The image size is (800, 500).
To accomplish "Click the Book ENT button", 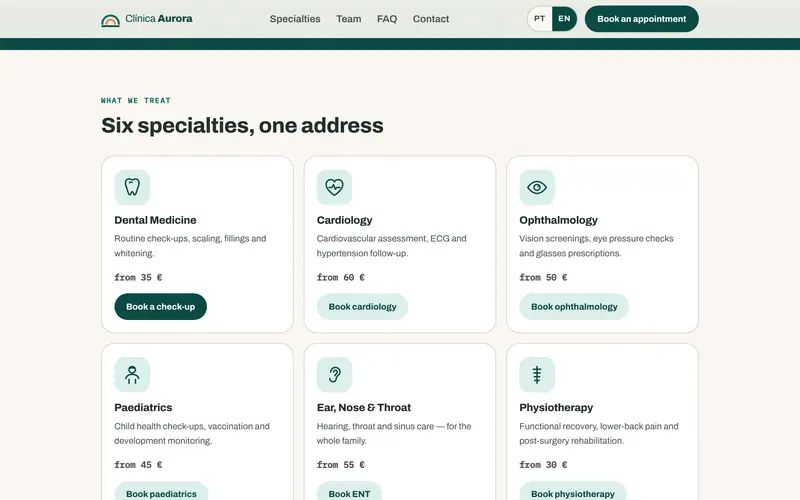I will coord(349,493).
